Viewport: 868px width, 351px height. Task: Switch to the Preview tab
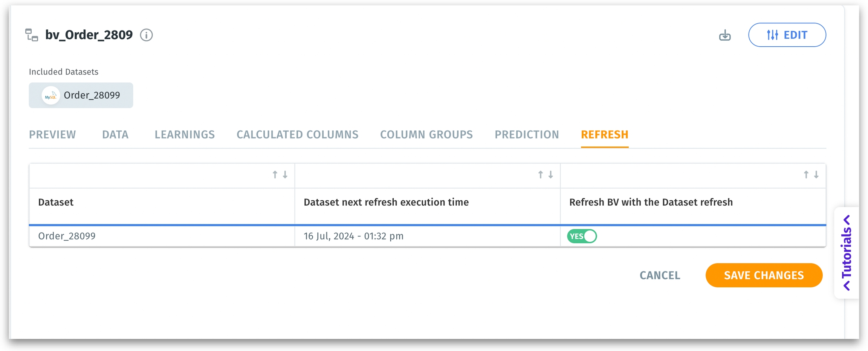tap(52, 135)
